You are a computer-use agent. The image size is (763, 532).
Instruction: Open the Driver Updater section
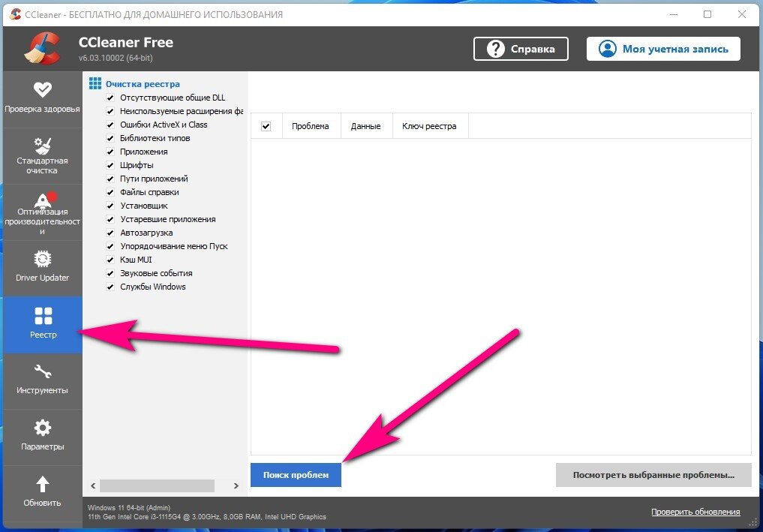point(42,268)
